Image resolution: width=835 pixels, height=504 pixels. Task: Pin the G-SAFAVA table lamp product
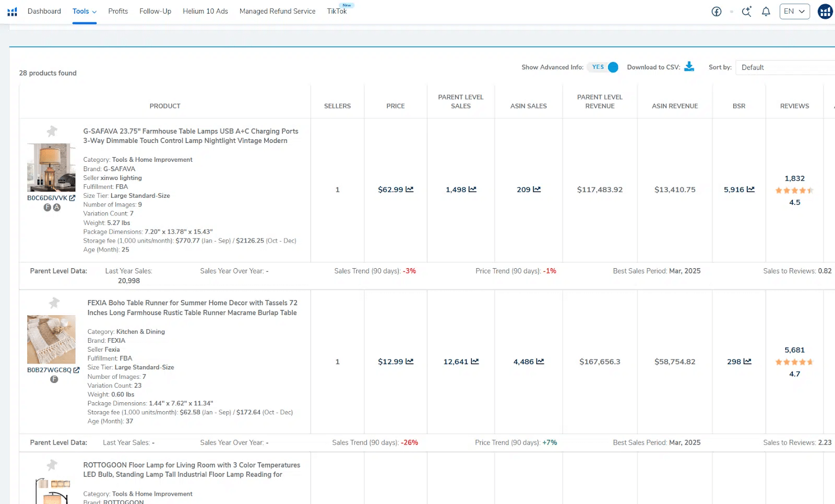[52, 131]
